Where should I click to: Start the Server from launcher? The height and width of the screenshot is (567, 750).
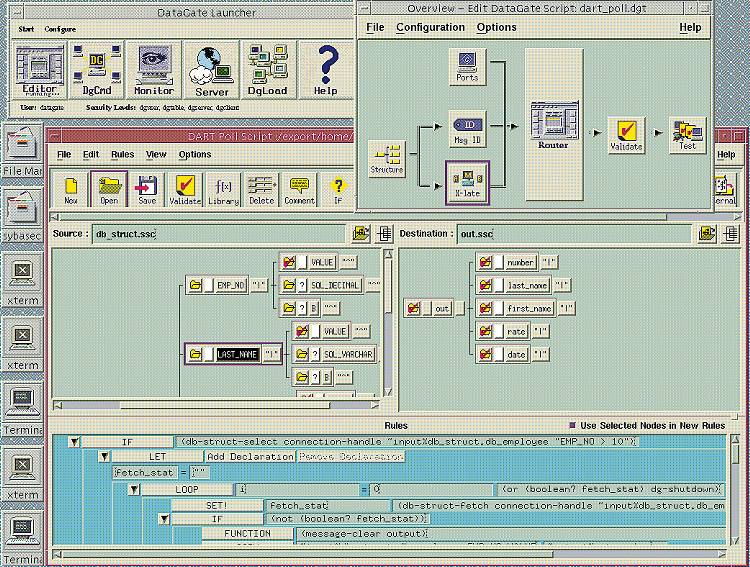pos(211,70)
